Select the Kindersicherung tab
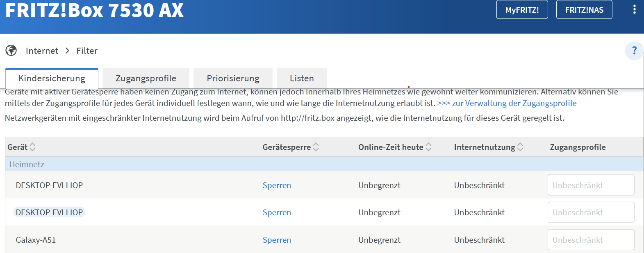Screen dimensions: 644x253 coord(52,78)
